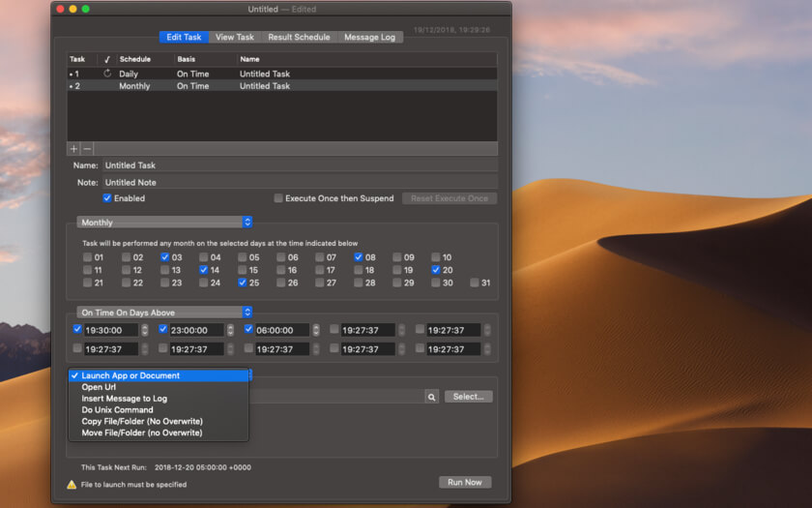
Task: Click stepper arrows next to 19:30:00 time
Action: [145, 330]
